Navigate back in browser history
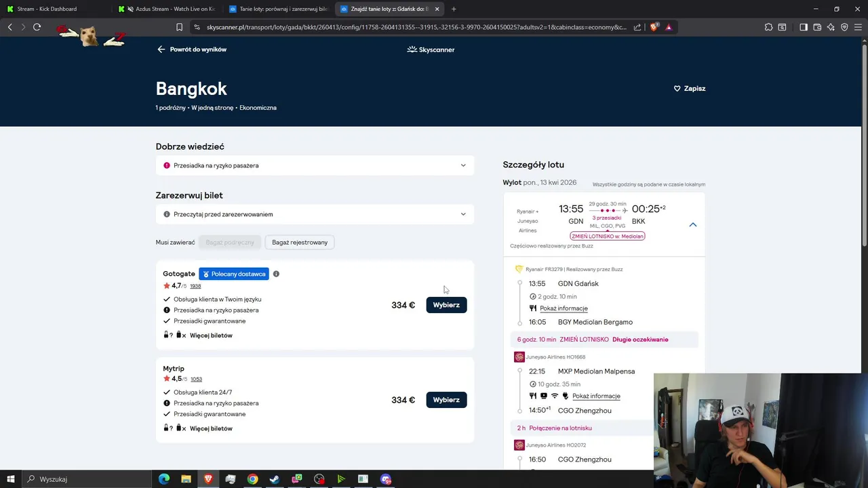The width and height of the screenshot is (868, 488). click(x=9, y=27)
